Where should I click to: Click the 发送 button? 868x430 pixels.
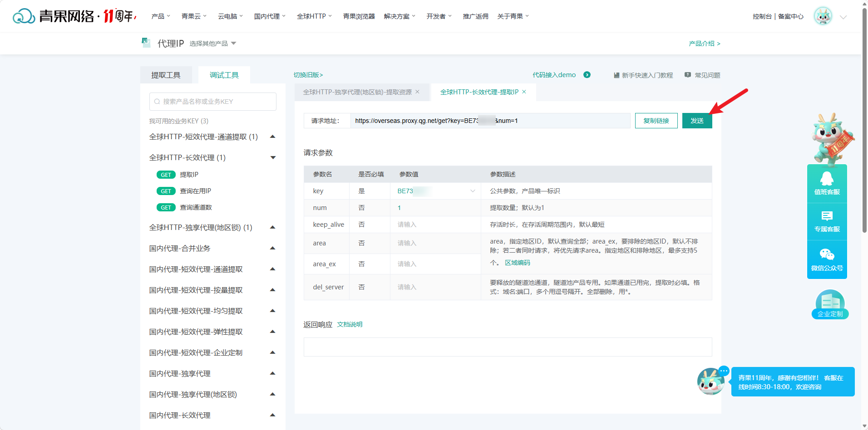tap(697, 121)
